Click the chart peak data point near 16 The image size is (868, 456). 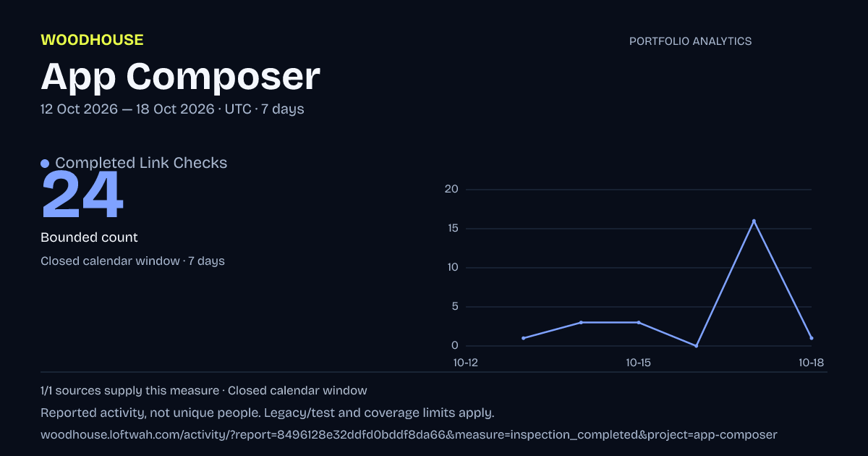(x=754, y=221)
